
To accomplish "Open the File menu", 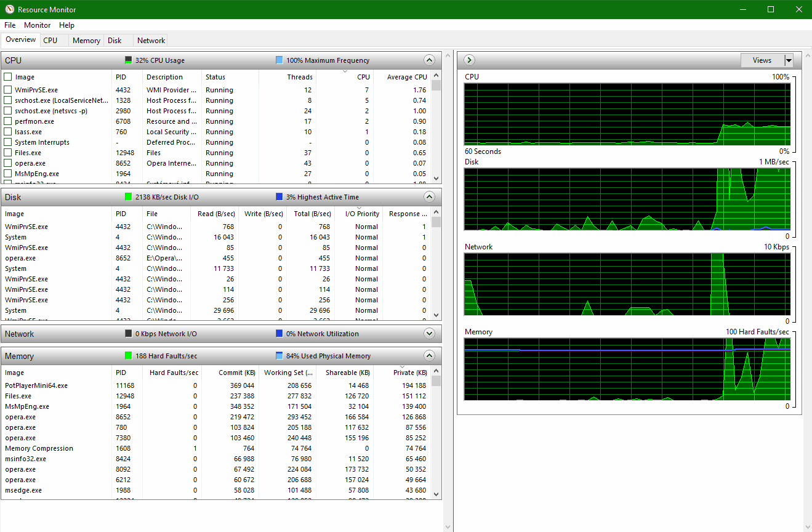I will click(10, 25).
